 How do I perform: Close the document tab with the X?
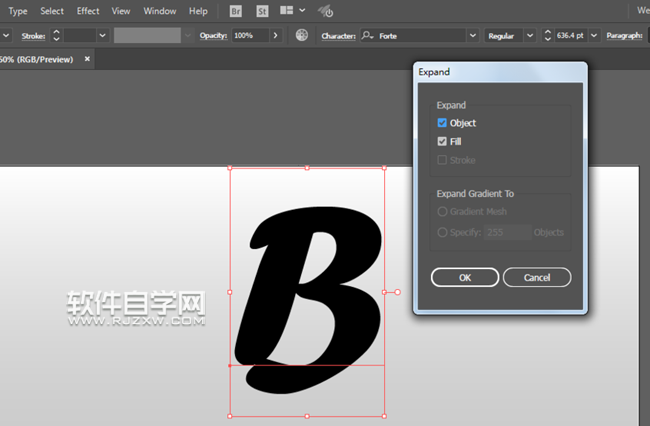click(x=87, y=59)
